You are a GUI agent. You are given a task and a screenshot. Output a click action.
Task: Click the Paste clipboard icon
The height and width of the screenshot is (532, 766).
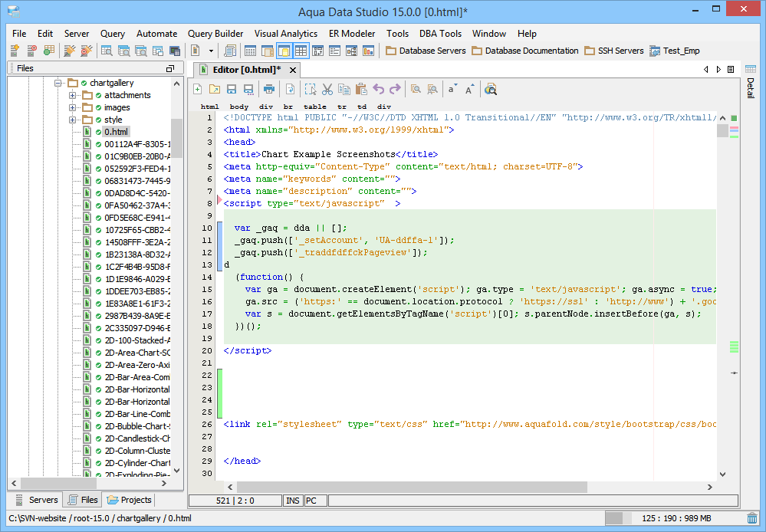click(x=361, y=89)
